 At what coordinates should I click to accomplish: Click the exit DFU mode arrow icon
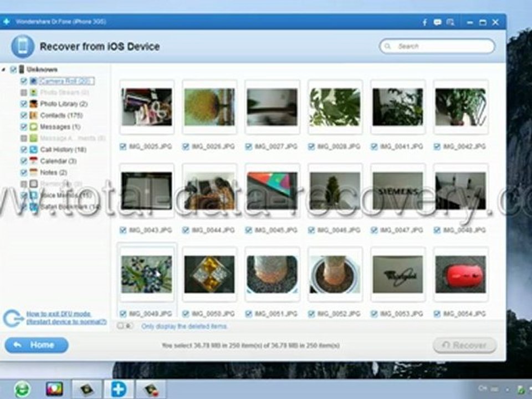(x=13, y=318)
